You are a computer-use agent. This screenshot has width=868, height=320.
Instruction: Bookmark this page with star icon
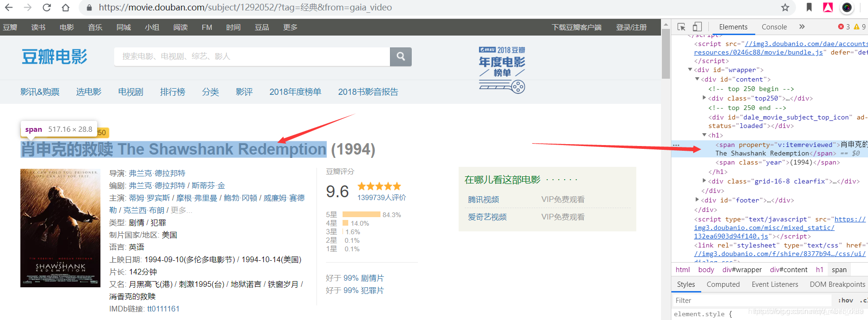[x=785, y=8]
